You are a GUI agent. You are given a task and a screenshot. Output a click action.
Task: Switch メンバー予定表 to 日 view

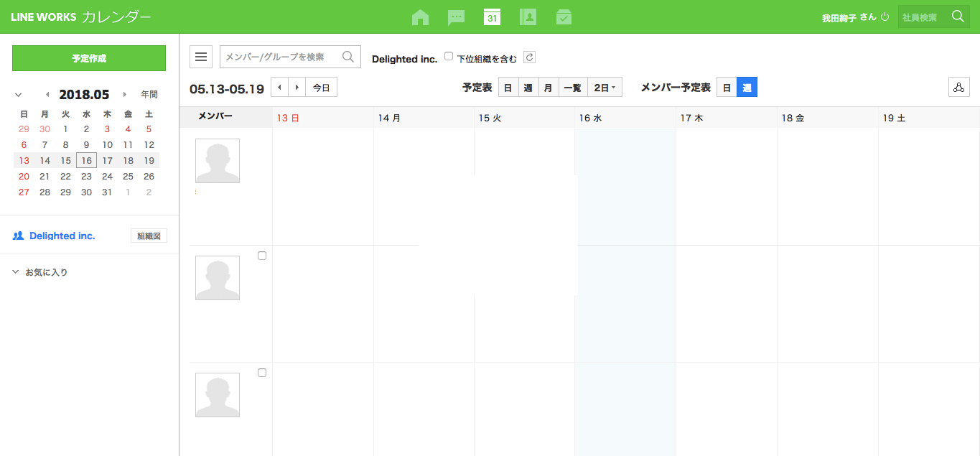[727, 88]
